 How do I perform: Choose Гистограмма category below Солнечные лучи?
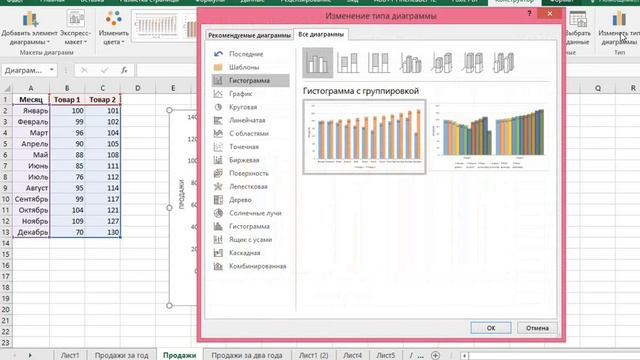pos(250,227)
